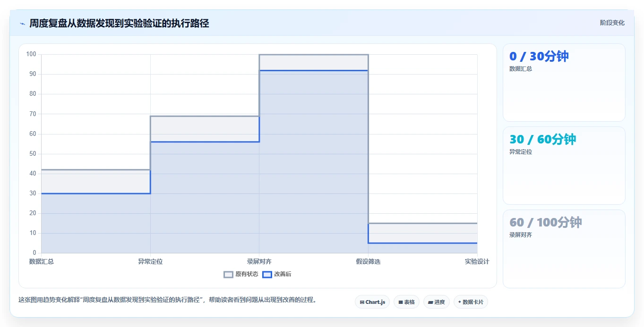This screenshot has width=644, height=327.
Task: Click the 假设筛选 x-axis label
Action: 368,261
